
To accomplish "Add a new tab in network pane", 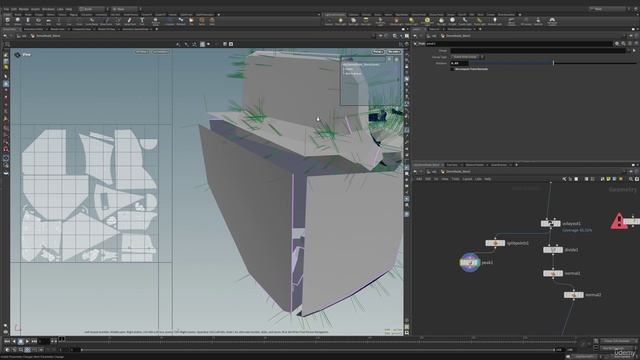I will (516, 165).
